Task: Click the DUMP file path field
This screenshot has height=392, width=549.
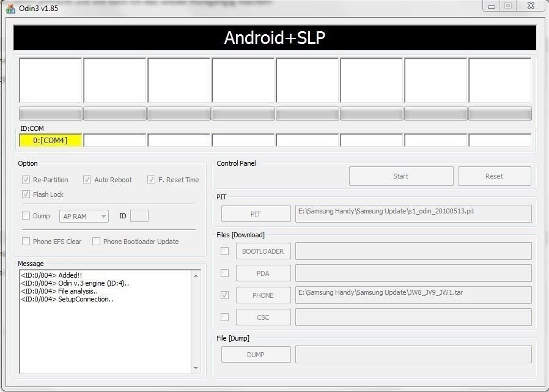Action: click(x=413, y=355)
